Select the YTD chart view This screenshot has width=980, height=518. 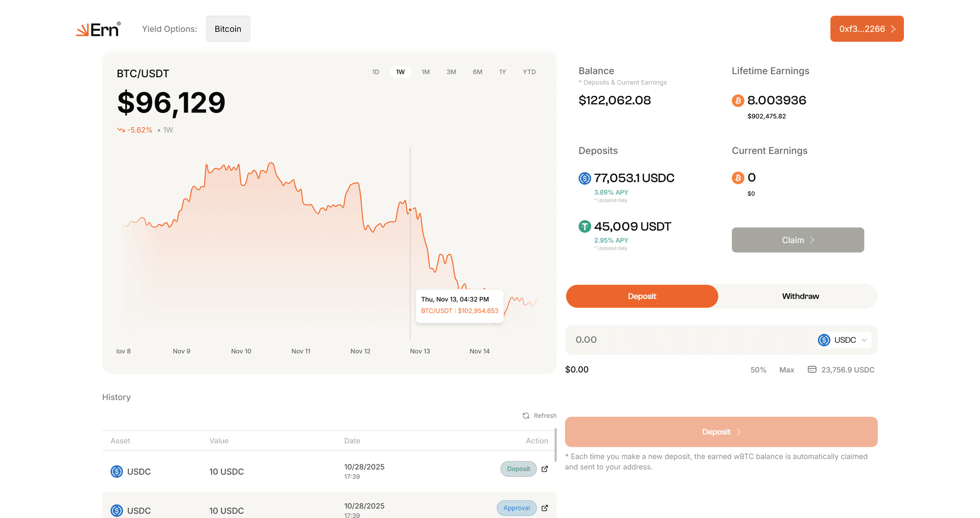pos(529,71)
